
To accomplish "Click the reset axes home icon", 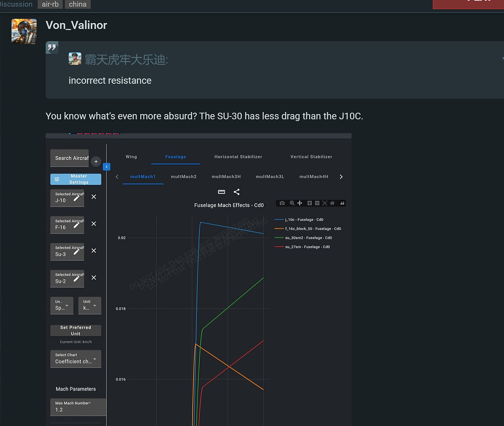I will click(332, 203).
